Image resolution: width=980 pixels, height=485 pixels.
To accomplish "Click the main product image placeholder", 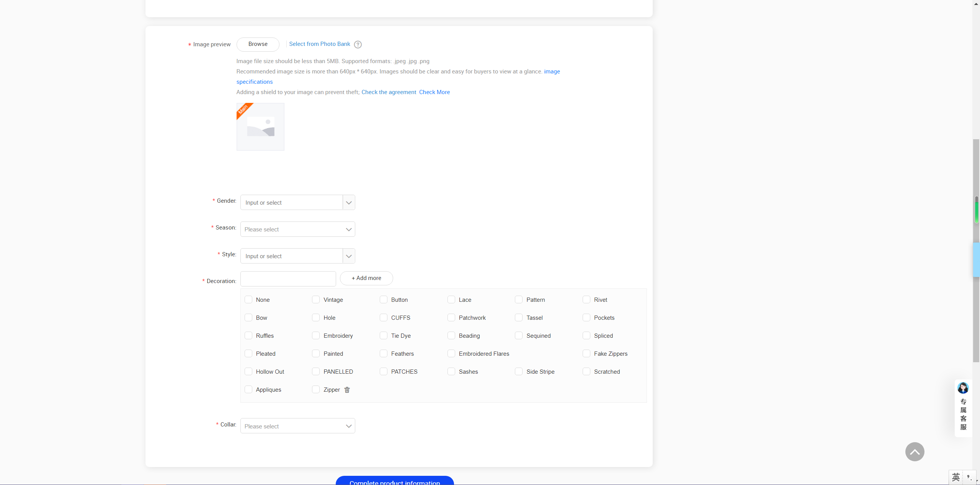I will point(260,127).
